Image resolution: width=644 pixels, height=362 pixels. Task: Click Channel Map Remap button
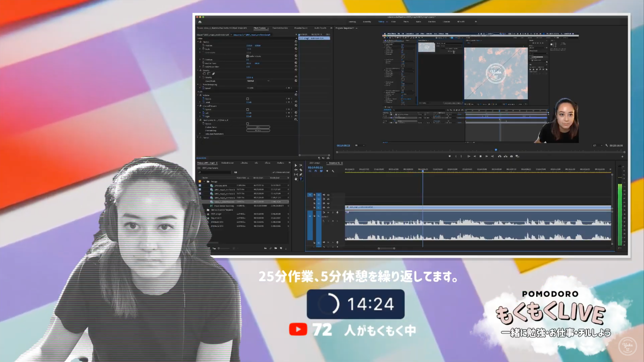click(x=258, y=131)
